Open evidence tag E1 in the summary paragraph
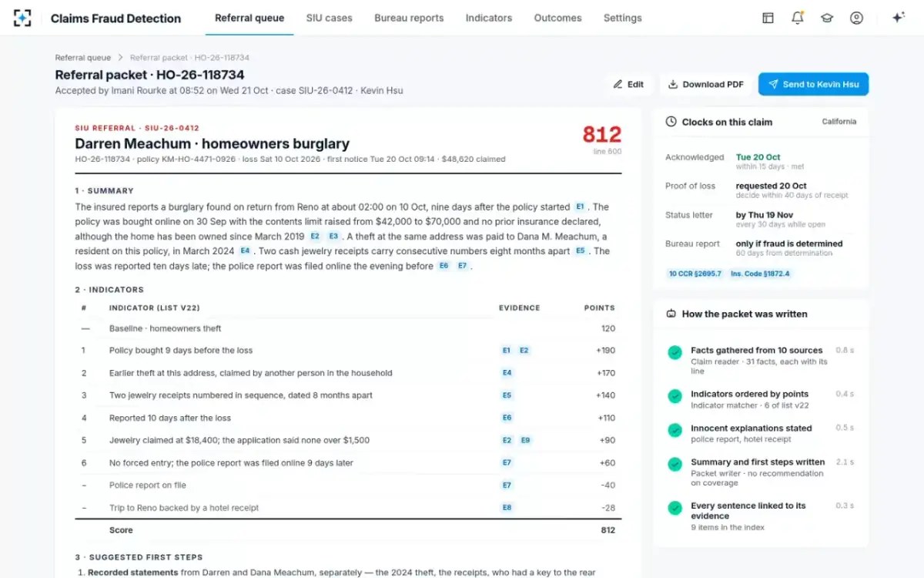This screenshot has height=578, width=924. [x=581, y=207]
